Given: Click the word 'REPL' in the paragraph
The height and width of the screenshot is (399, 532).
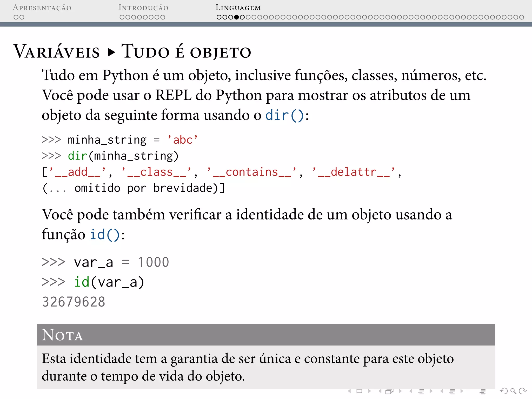Looking at the screenshot, I should click(x=173, y=95).
